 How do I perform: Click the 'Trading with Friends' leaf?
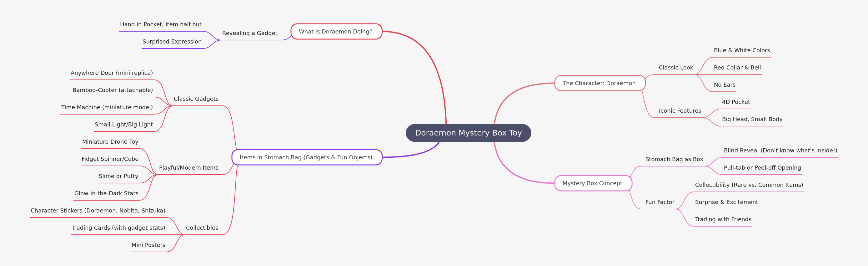pos(723,219)
